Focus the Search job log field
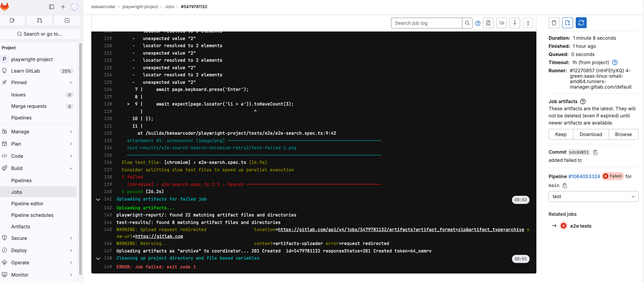644x283 pixels. click(426, 23)
